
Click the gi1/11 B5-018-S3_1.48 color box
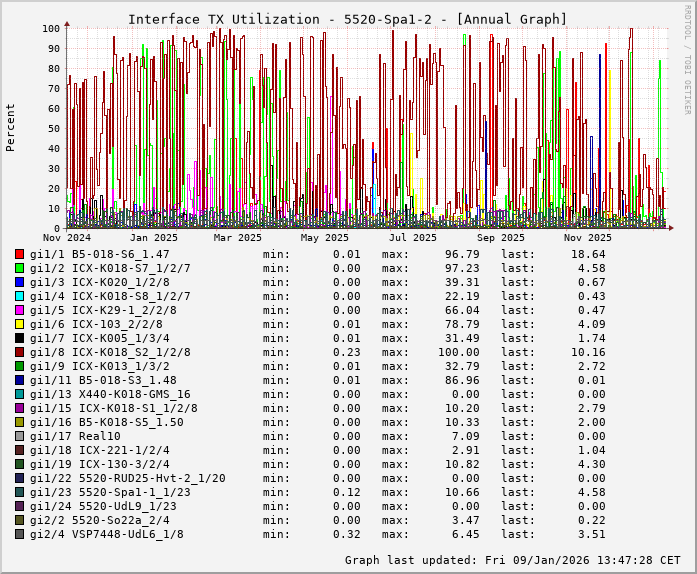coord(20,380)
